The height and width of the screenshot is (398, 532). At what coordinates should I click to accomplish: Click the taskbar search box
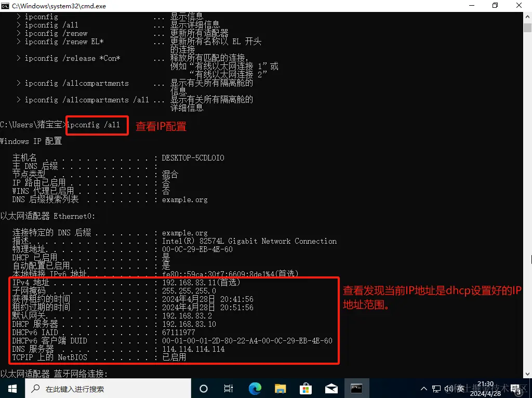pos(108,389)
